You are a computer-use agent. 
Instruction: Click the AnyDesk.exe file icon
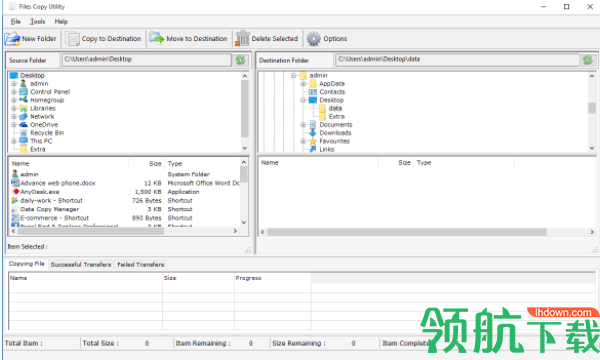(x=15, y=192)
